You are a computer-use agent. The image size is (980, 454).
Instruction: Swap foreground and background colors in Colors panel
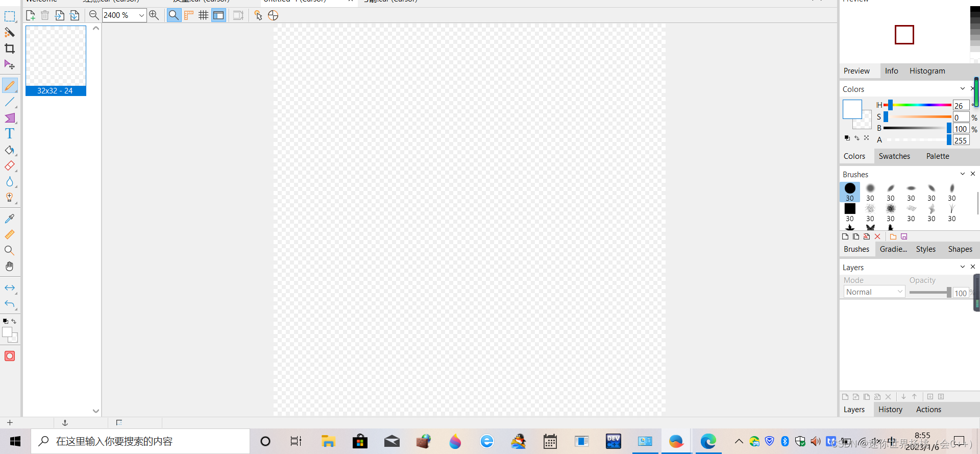[x=857, y=138]
